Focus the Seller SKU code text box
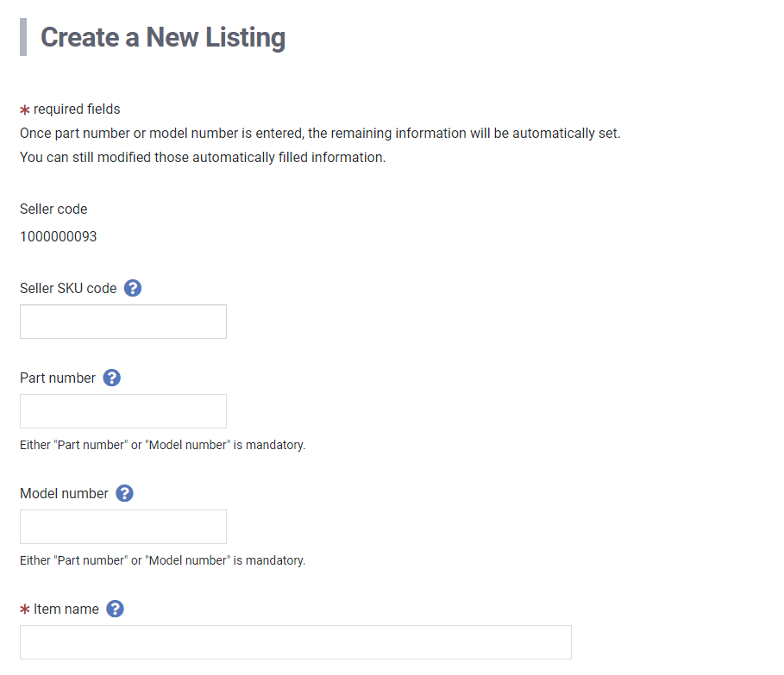Screen dimensions: 784x675 pos(123,322)
